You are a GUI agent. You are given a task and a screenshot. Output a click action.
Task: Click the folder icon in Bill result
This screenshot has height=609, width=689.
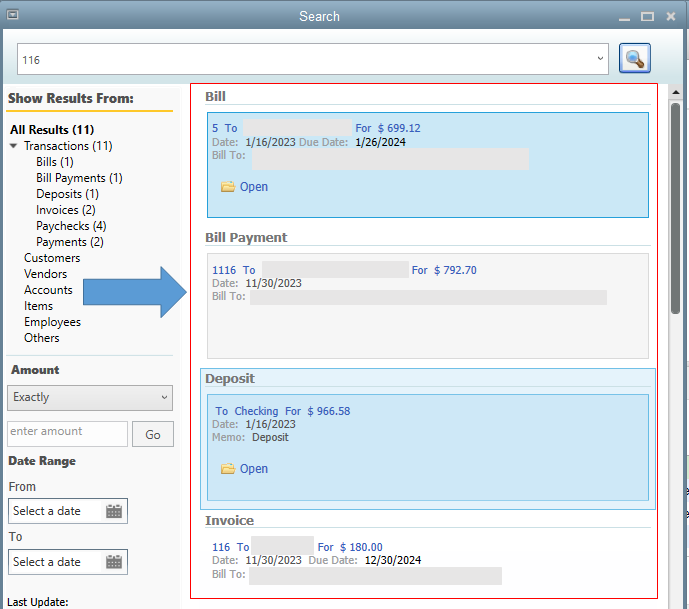(228, 187)
